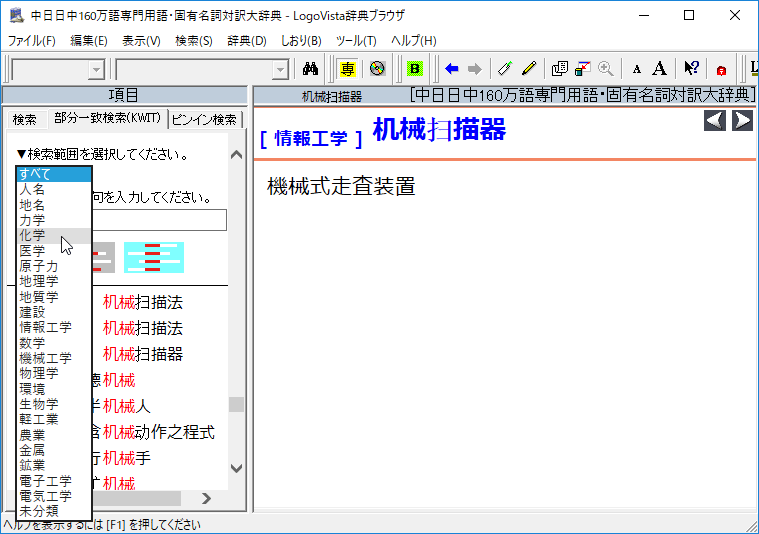Screen dimensions: 759x534
Task: Show previous entry with left triangle button
Action: 714,121
